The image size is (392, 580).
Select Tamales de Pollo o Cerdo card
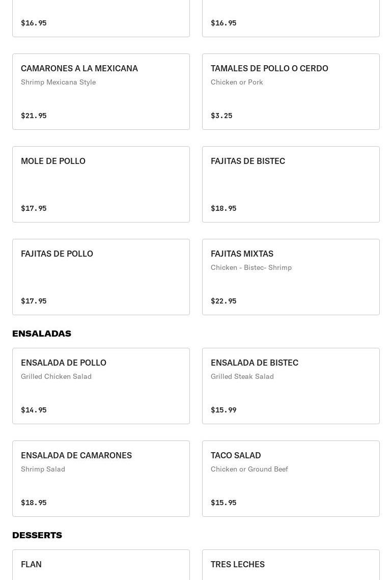(x=291, y=92)
